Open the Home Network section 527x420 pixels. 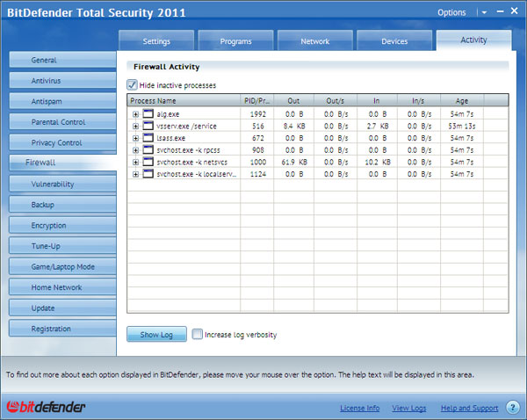62,287
